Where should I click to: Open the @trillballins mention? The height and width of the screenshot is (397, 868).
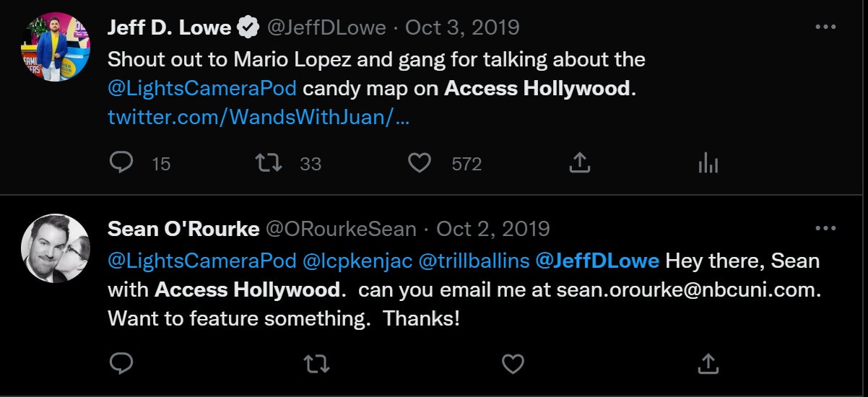point(474,261)
